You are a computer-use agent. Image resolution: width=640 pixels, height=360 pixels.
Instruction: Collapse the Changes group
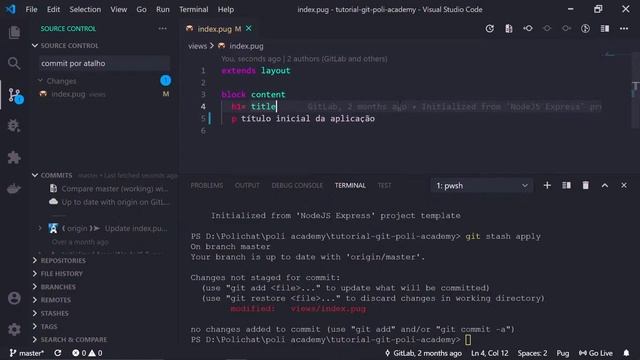pos(40,81)
